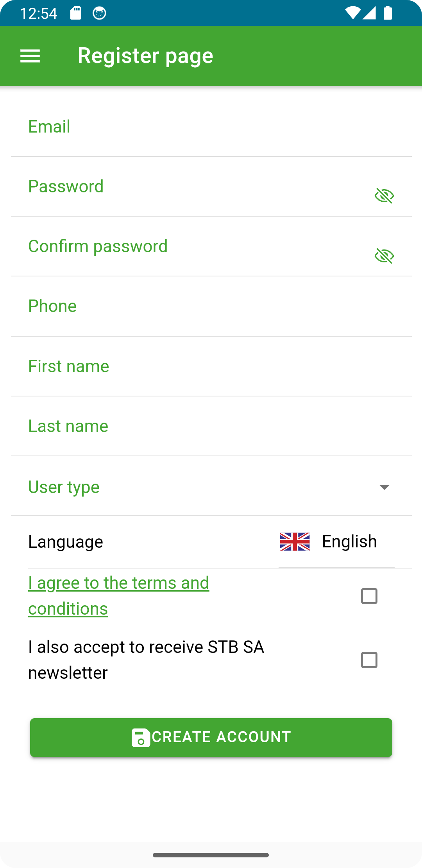
Task: Click the UK flag icon
Action: point(295,542)
